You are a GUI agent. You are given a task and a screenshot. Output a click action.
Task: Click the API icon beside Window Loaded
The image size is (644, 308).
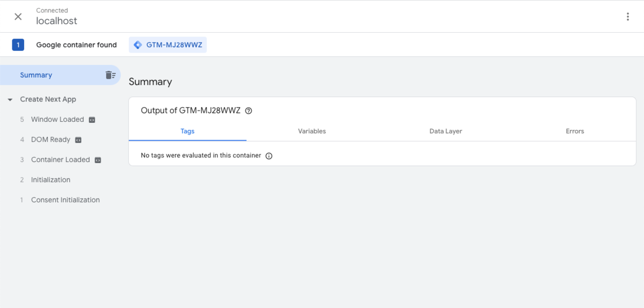tap(92, 120)
